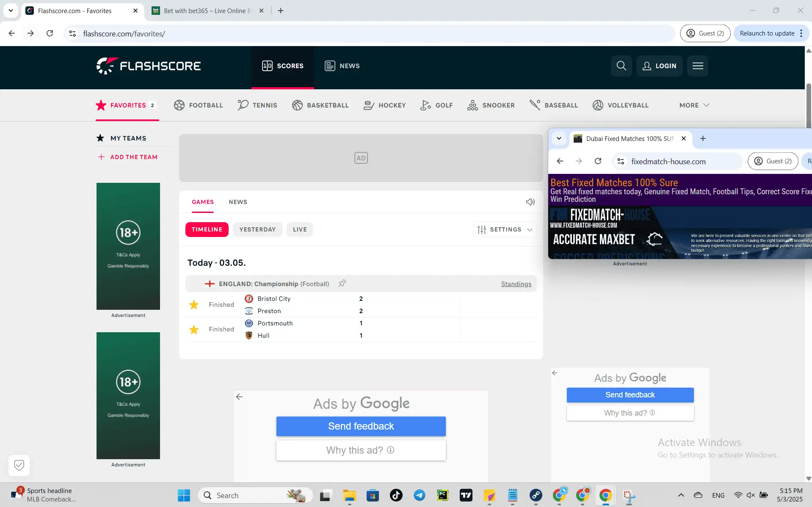Open the Settings dropdown in games panel
Viewport: 812px width, 507px height.
coord(504,229)
